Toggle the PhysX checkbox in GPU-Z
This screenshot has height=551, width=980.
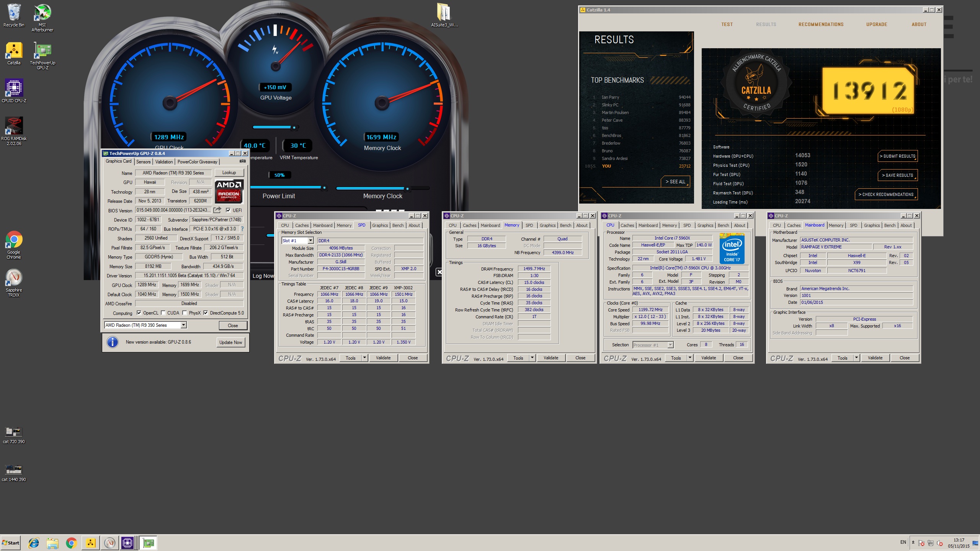coord(185,313)
